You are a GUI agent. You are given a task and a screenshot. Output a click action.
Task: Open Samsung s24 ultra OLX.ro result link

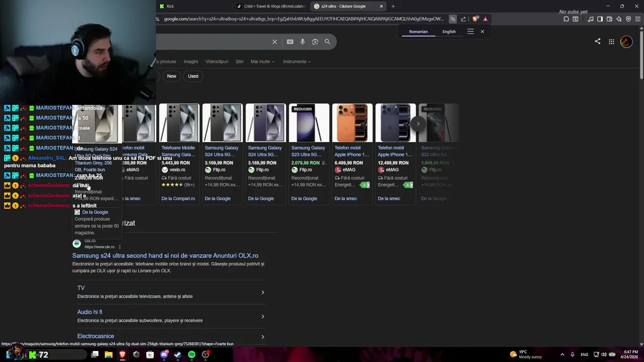point(165,255)
